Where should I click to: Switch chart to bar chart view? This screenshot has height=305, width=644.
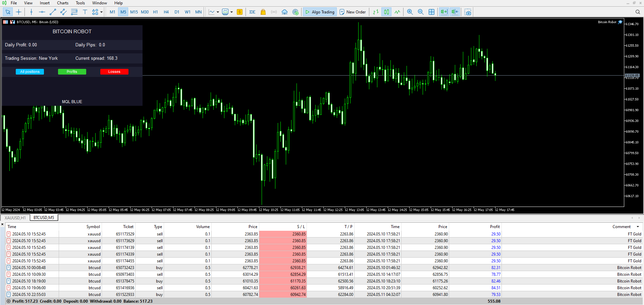[x=376, y=12]
